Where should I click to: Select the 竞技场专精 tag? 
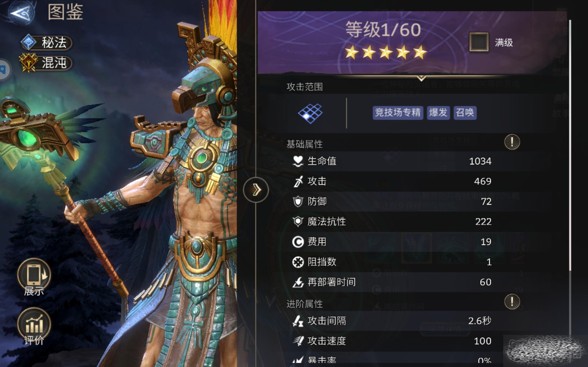(398, 113)
